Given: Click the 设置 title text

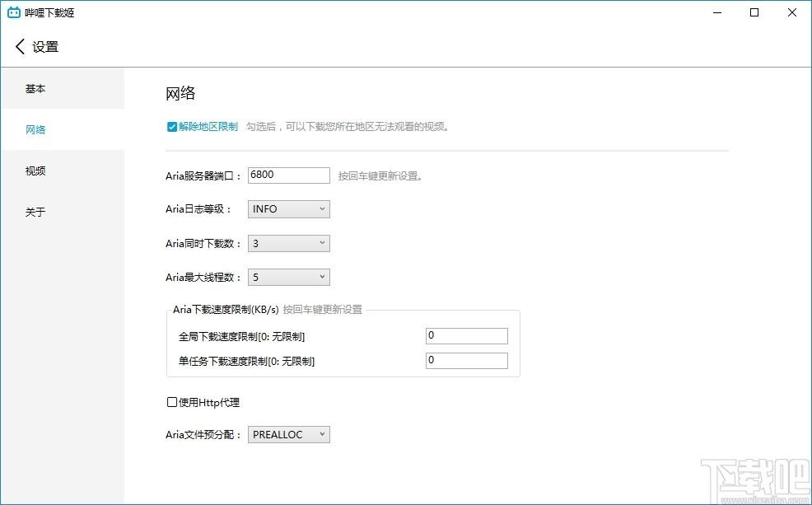Looking at the screenshot, I should tap(45, 47).
